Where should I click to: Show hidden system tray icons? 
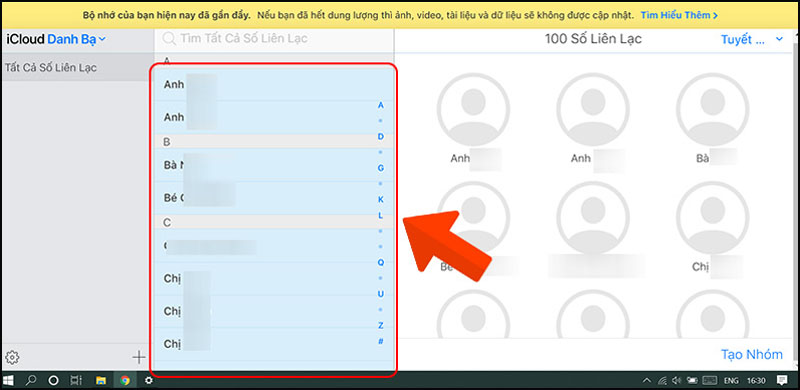point(647,380)
